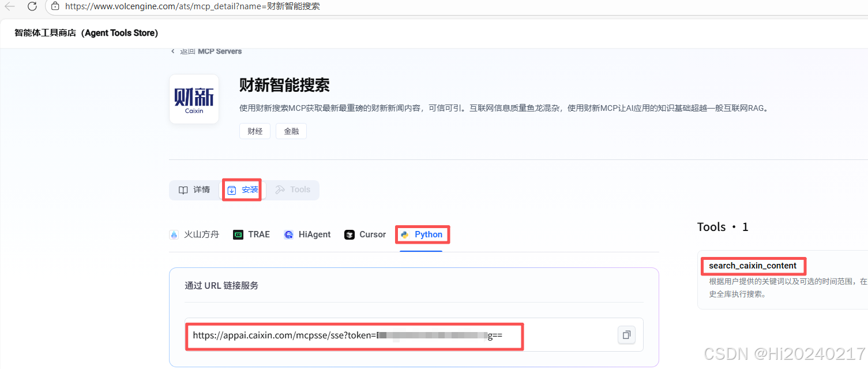Viewport: 868px width, 369px height.
Task: Click the 财新智能搜索 heading
Action: (284, 85)
